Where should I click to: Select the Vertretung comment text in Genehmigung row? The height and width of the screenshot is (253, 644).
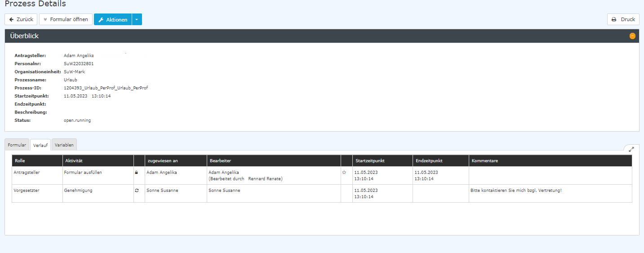[516, 191]
